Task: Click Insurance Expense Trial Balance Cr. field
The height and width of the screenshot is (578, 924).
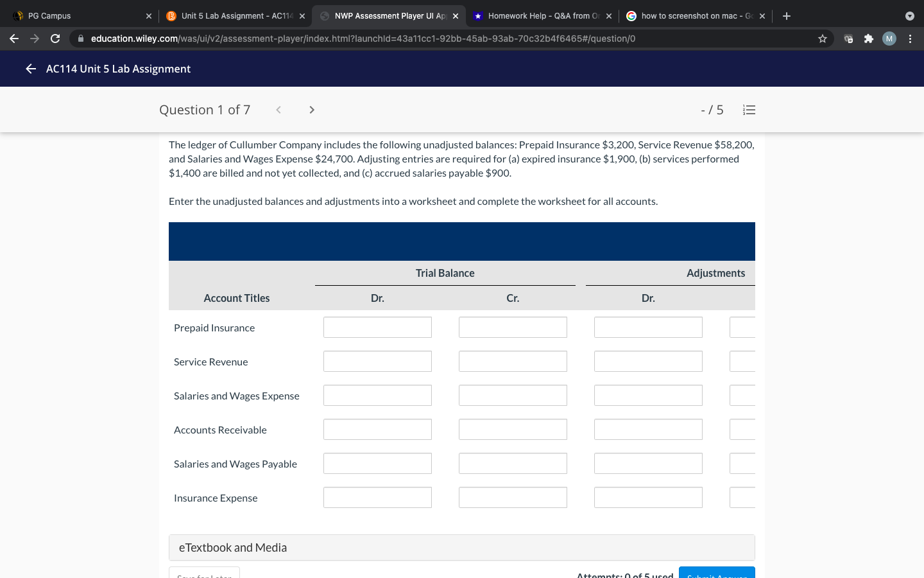Action: [513, 498]
